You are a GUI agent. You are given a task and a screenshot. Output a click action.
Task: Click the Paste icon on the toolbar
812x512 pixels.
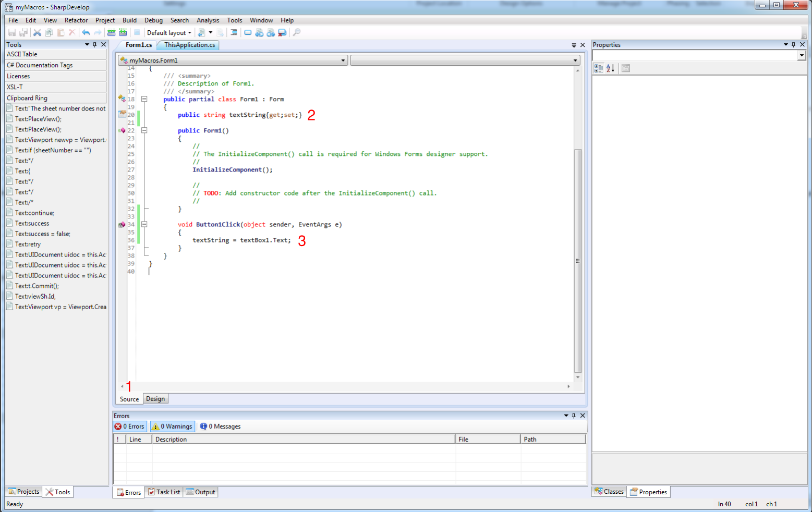pos(60,32)
